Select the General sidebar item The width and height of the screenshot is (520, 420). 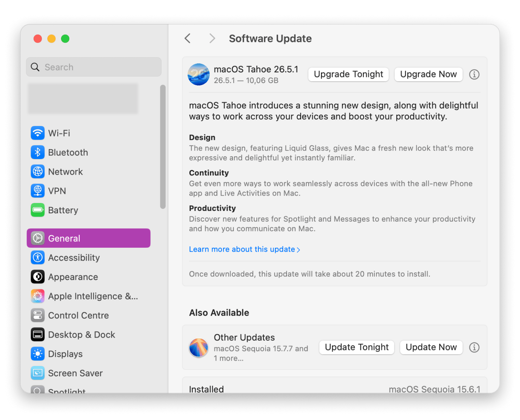[89, 238]
